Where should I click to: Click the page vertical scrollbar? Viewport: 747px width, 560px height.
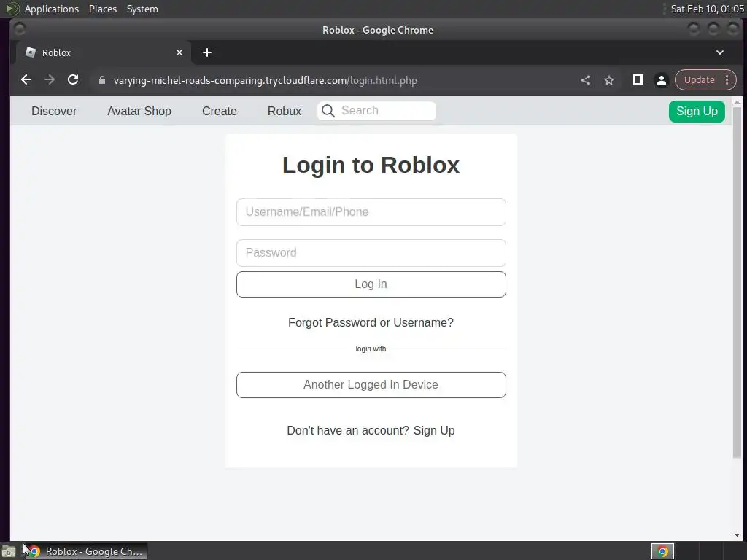[x=737, y=282]
